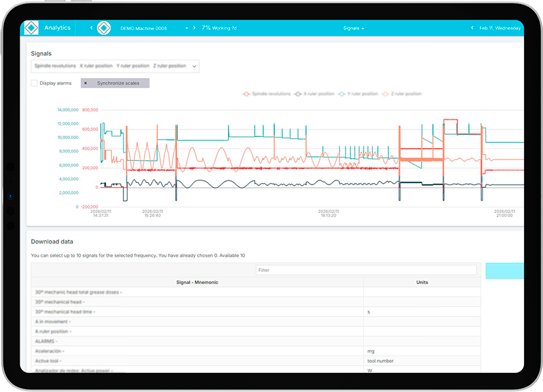
Task: Select the Active tool signal row
Action: 256,361
